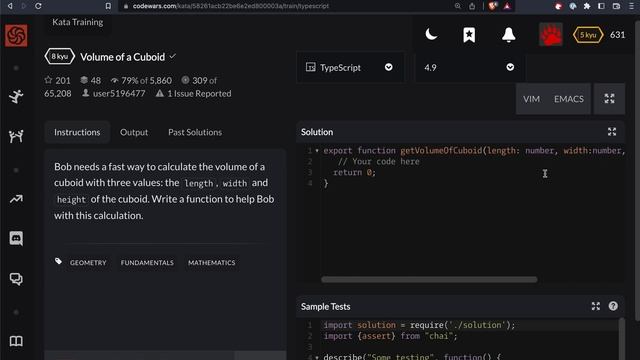Open the browser hamburger menu
This screenshot has height=360, width=640.
pos(631,6)
